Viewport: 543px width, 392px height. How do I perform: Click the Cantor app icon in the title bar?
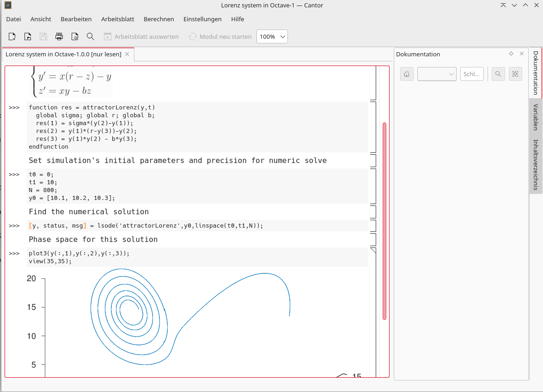coord(8,5)
